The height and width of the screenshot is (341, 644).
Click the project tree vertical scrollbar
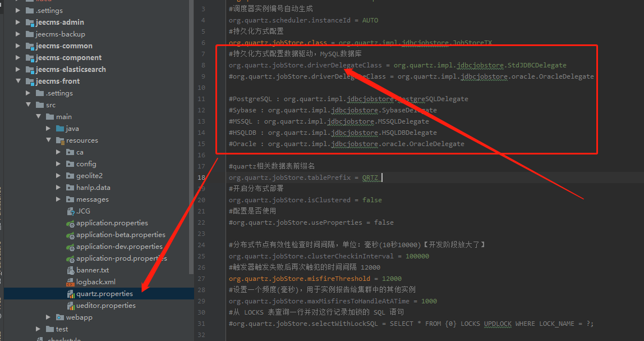tap(191, 137)
